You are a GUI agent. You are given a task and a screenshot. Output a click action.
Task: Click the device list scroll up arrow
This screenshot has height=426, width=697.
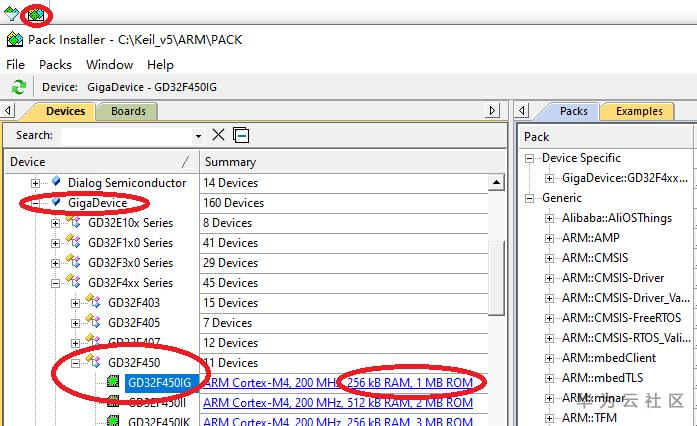pos(496,182)
